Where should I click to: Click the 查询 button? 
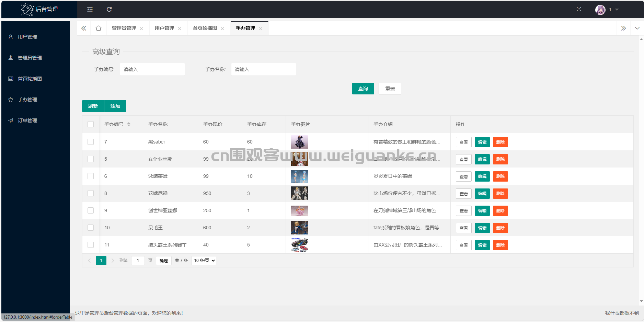click(363, 89)
